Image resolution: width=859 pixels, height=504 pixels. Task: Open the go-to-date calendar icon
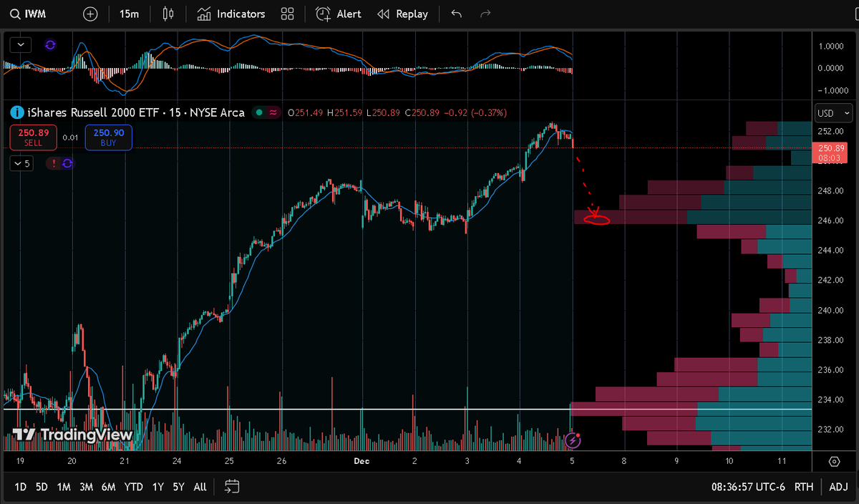231,487
